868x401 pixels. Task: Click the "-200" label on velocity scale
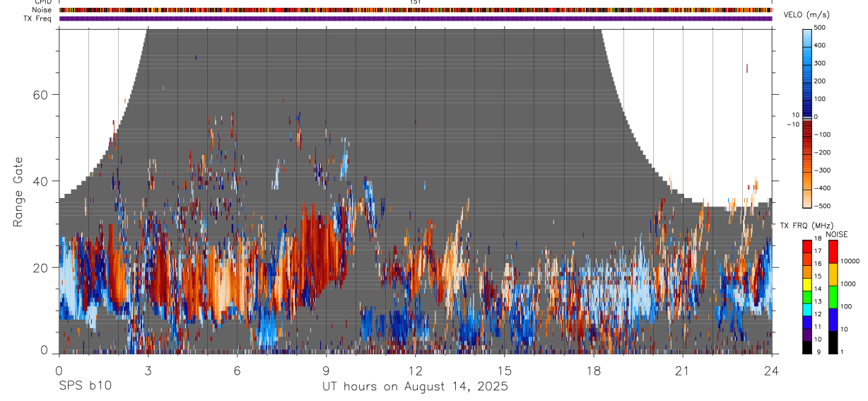click(x=822, y=152)
